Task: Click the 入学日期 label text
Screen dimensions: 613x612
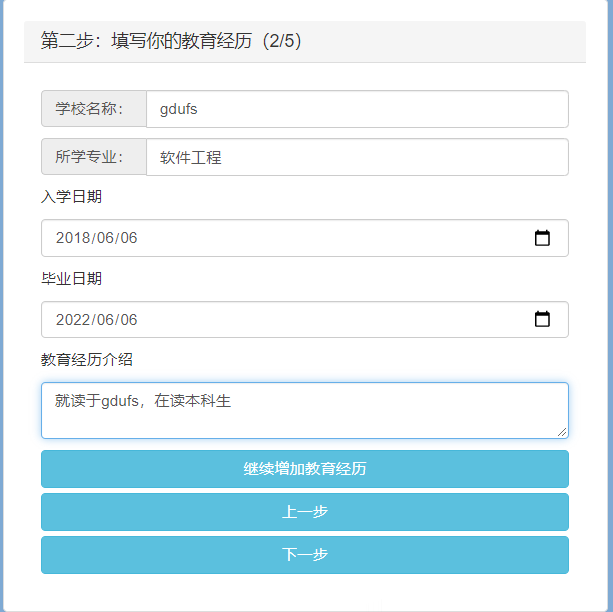Action: 71,197
